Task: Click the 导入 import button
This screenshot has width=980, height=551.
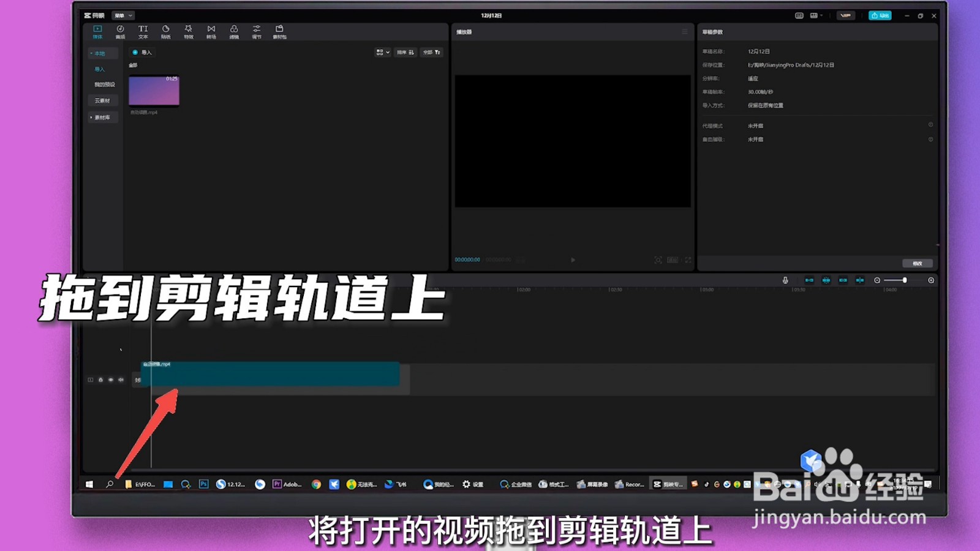Action: 142,53
